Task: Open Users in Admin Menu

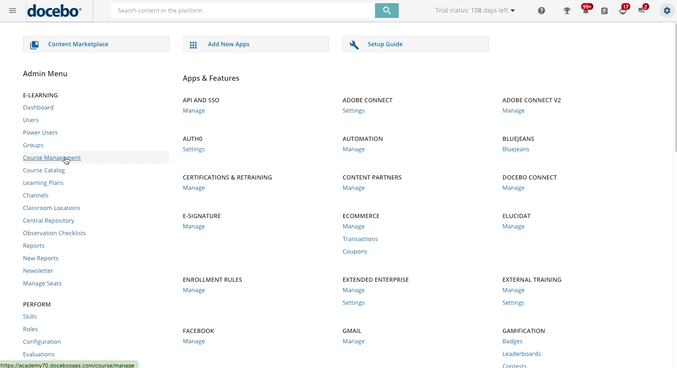Action: coord(31,120)
